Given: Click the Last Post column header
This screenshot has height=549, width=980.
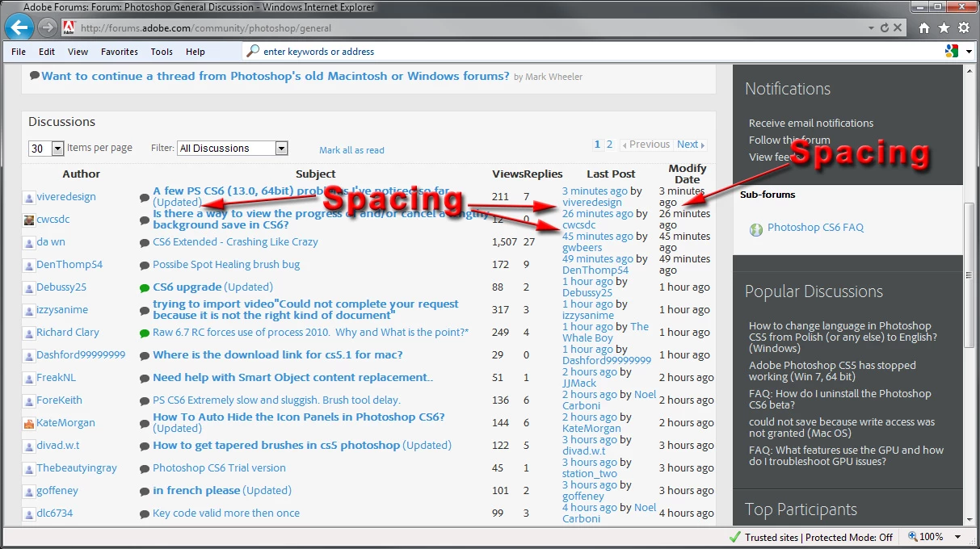Looking at the screenshot, I should [x=611, y=174].
